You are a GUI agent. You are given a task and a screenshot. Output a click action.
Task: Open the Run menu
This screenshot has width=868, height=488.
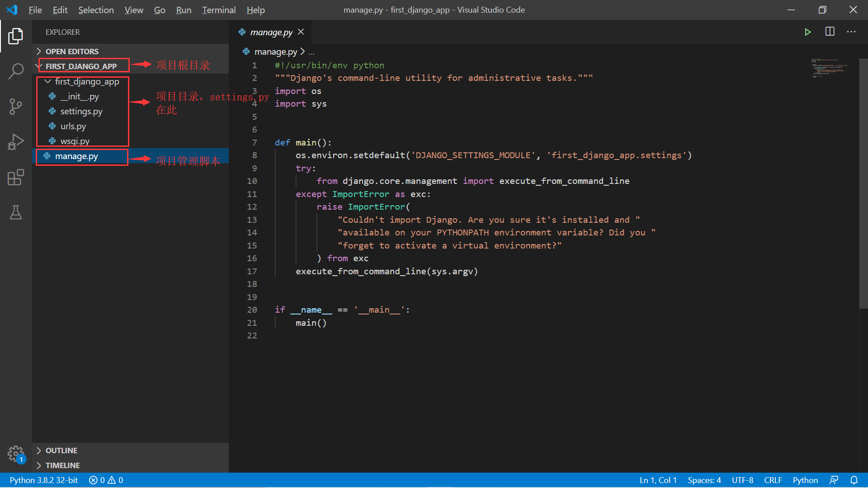click(184, 10)
